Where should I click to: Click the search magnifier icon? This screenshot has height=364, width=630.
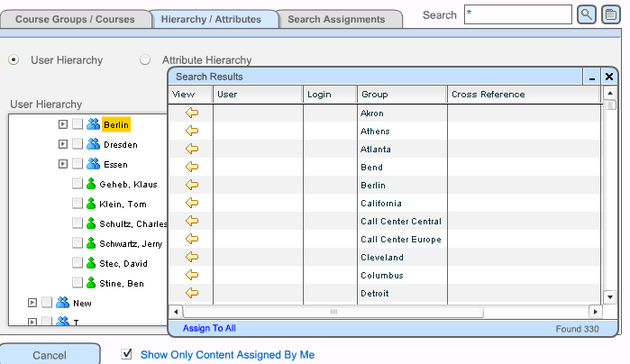click(x=586, y=14)
